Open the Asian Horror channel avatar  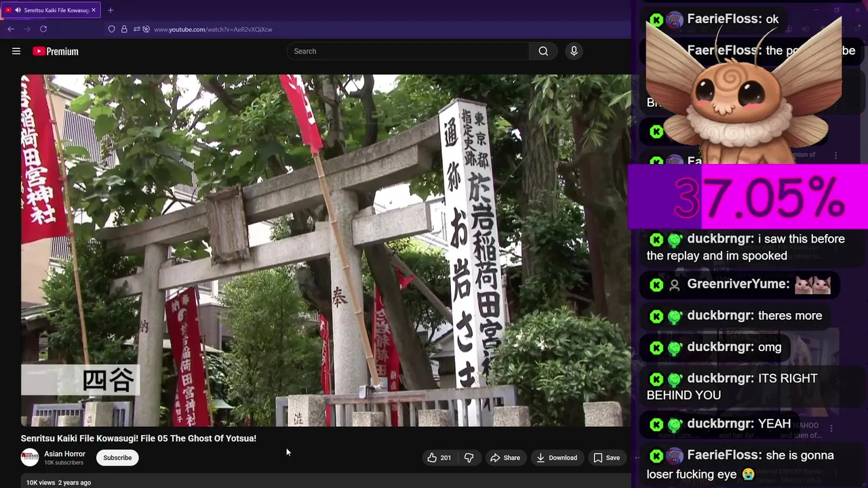tap(30, 457)
